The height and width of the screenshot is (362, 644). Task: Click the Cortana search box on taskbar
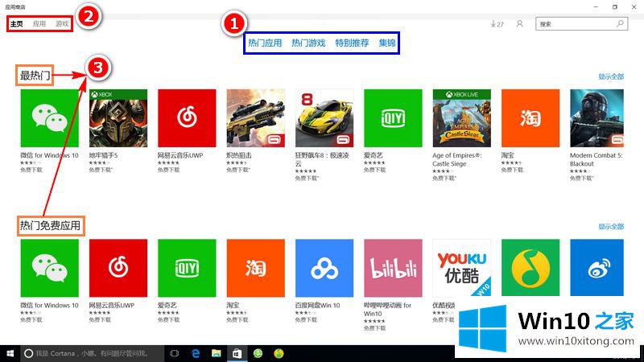coord(93,353)
